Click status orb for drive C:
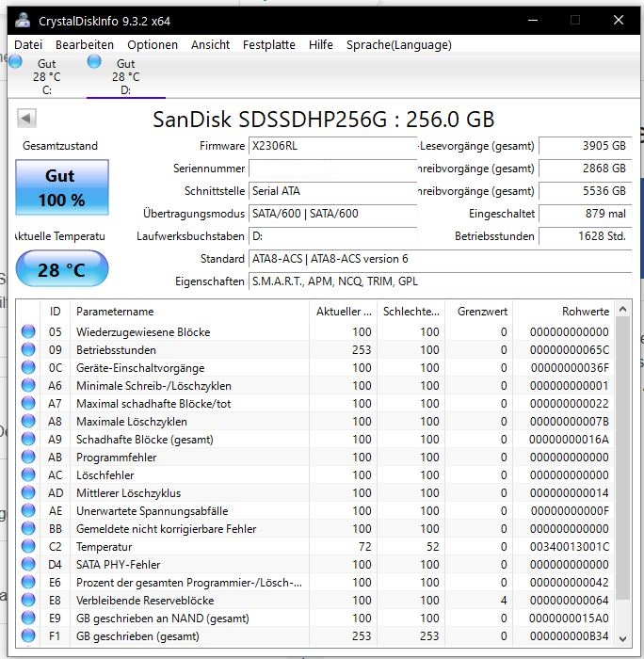Viewport: 644px width, 659px height. click(x=15, y=61)
